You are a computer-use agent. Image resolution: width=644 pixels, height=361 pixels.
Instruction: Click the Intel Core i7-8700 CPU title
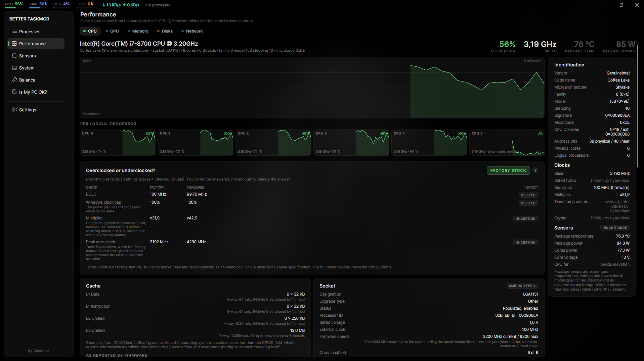[139, 44]
